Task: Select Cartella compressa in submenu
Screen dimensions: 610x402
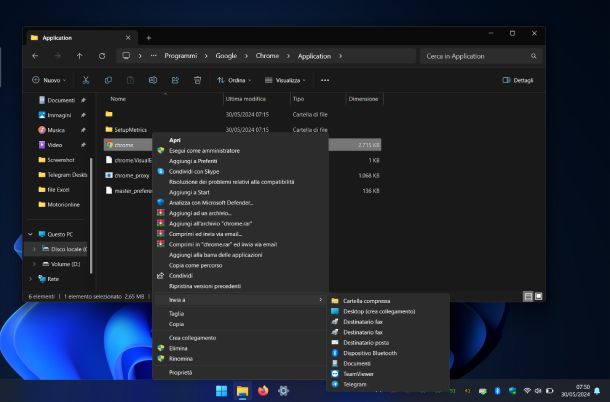Action: click(366, 301)
